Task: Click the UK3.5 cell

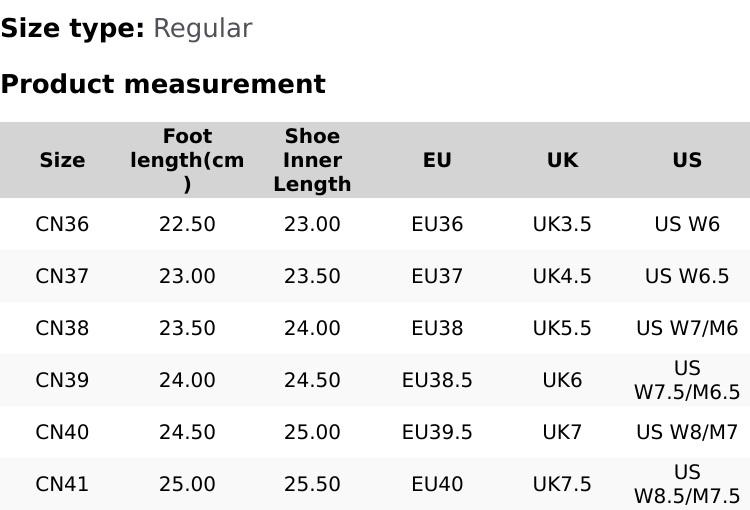Action: 562,224
